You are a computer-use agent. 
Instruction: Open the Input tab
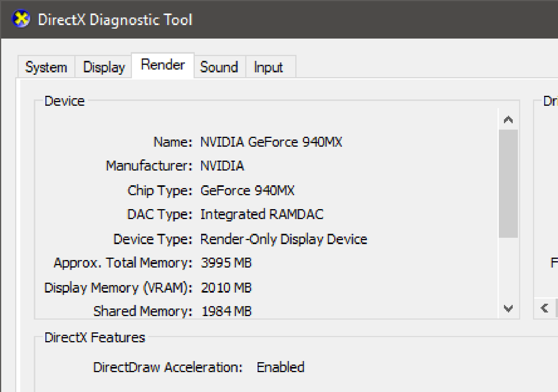pyautogui.click(x=268, y=67)
